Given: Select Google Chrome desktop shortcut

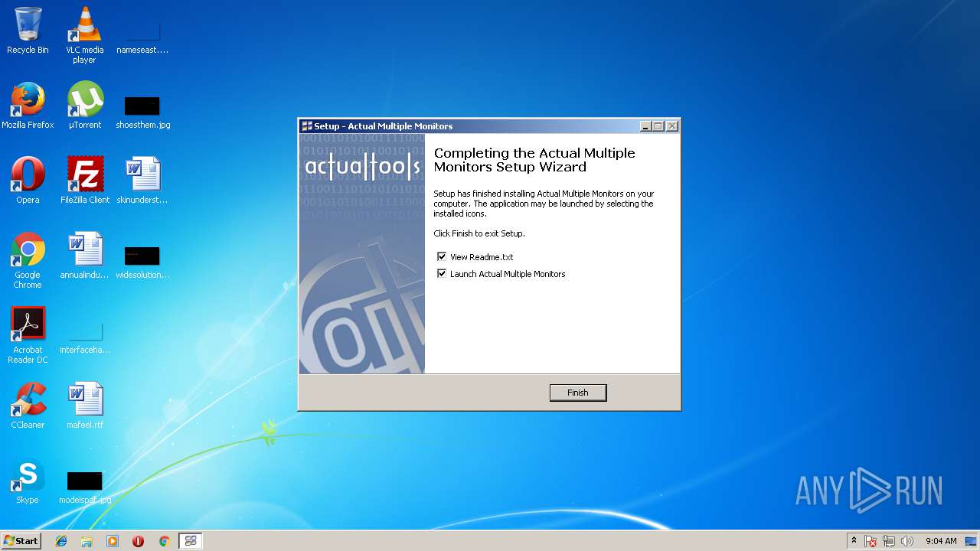Looking at the screenshot, I should tap(28, 260).
